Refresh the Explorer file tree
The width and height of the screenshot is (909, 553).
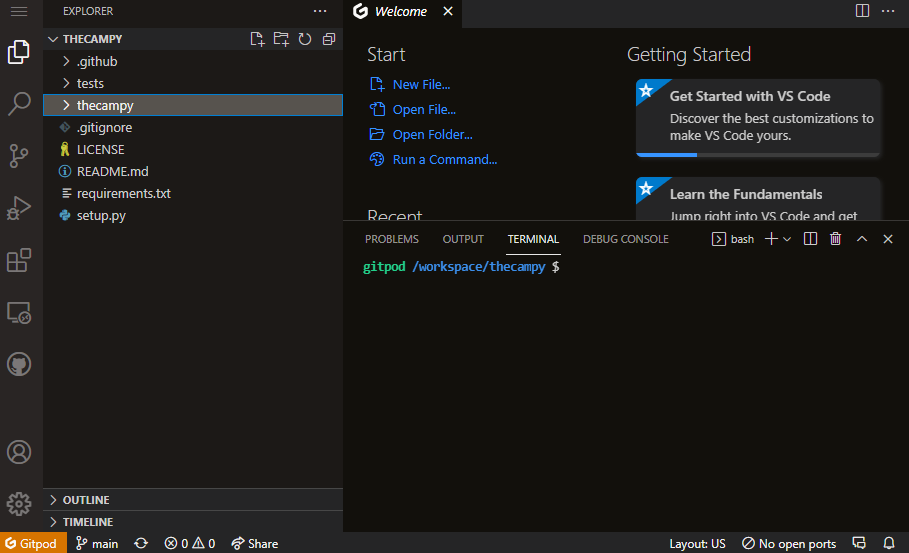(305, 39)
